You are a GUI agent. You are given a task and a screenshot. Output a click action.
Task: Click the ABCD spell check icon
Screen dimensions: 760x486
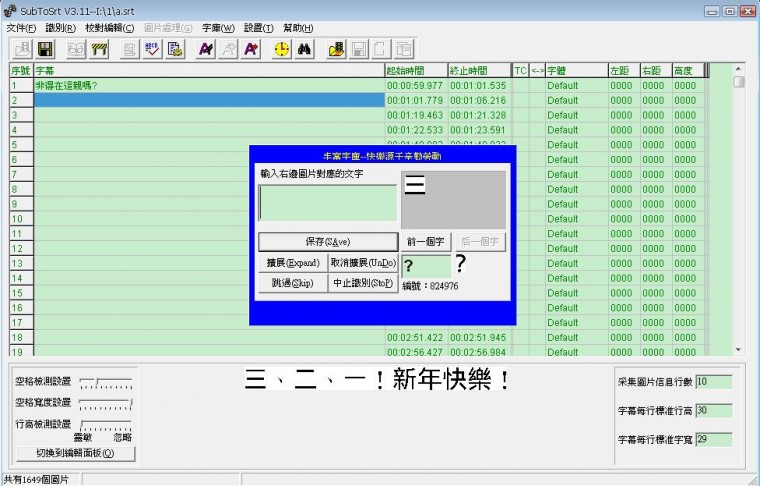(x=152, y=49)
